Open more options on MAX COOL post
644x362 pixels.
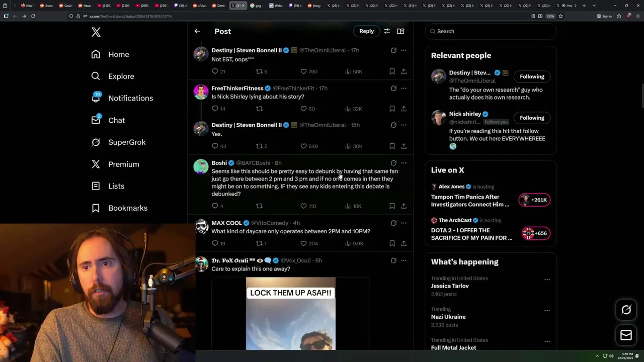point(404,223)
